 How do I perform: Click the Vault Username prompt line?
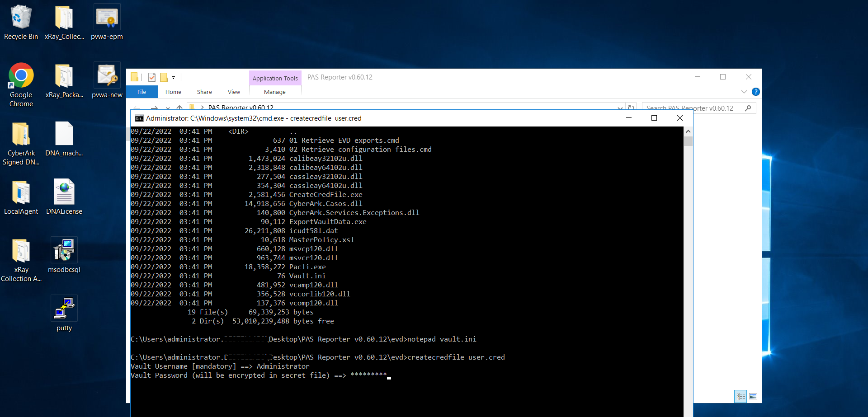[x=220, y=366]
